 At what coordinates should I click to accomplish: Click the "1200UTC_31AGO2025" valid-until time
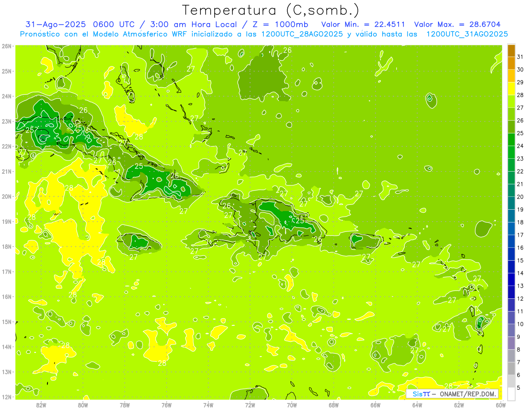[467, 34]
